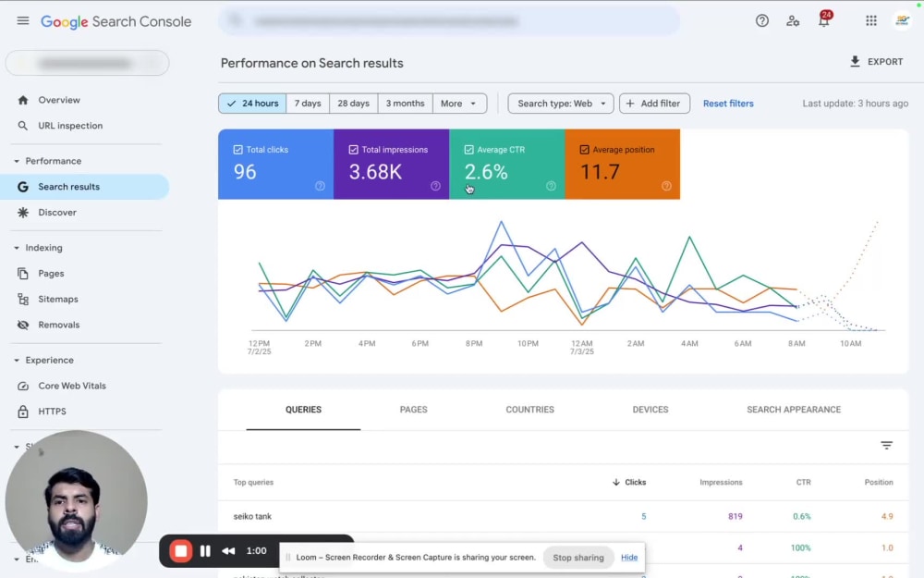Click the HTTPS lock icon
The height and width of the screenshot is (578, 924).
coord(23,412)
